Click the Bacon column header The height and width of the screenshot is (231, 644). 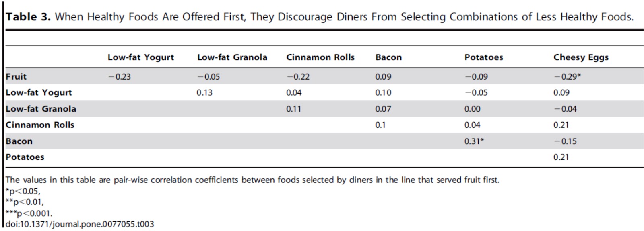point(388,57)
